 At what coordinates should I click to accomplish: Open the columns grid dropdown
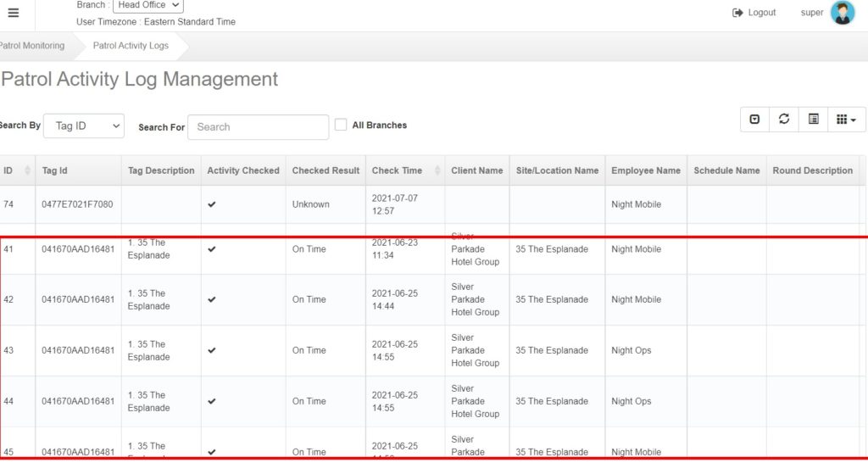click(846, 120)
